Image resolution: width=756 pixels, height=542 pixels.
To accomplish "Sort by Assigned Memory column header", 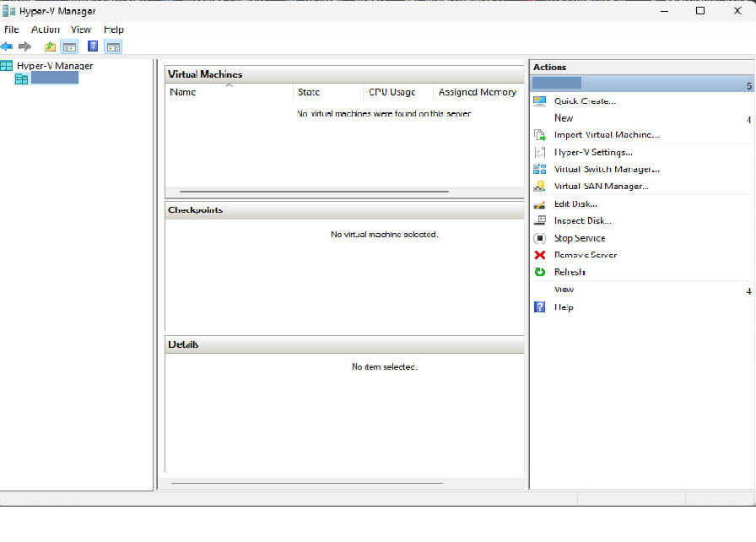I will click(478, 92).
